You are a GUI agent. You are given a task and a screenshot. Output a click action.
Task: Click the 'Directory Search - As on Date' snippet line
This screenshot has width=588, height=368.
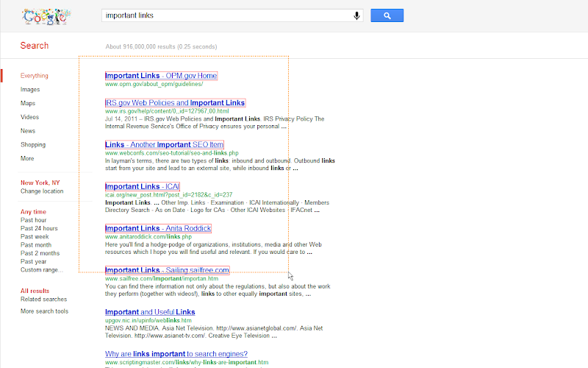point(212,210)
